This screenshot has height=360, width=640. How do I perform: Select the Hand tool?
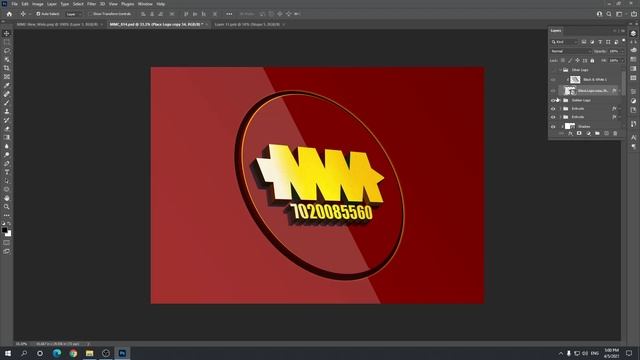pos(7,198)
